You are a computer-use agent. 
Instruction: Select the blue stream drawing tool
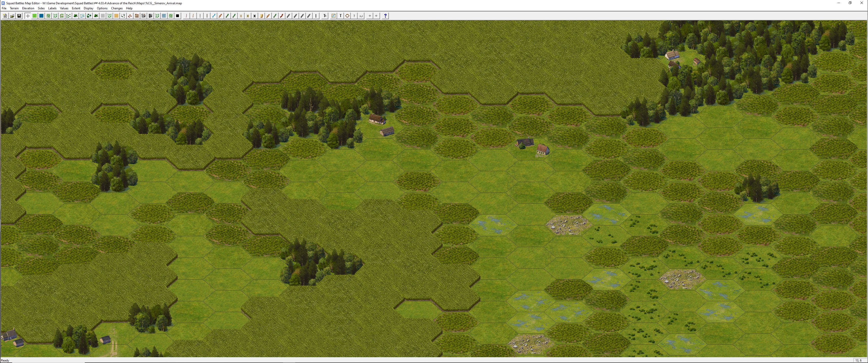click(214, 16)
